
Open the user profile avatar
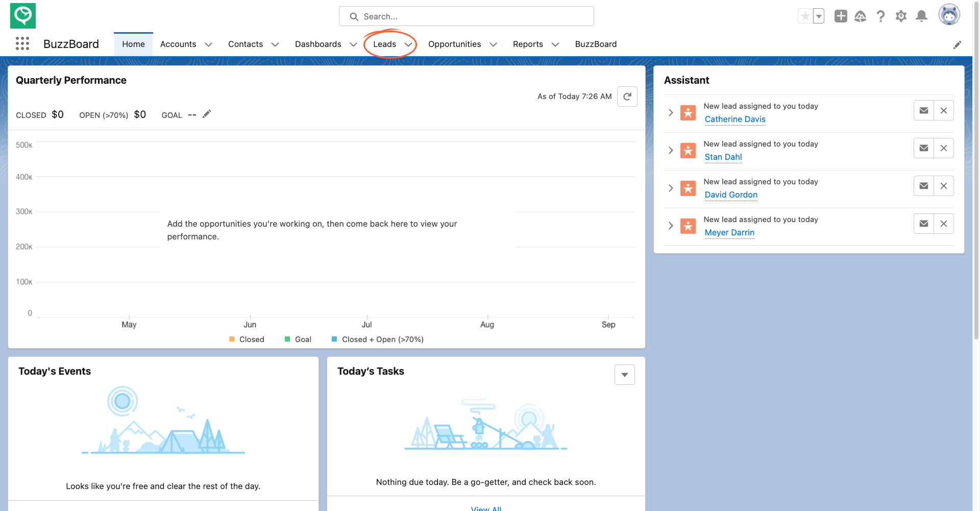(949, 15)
